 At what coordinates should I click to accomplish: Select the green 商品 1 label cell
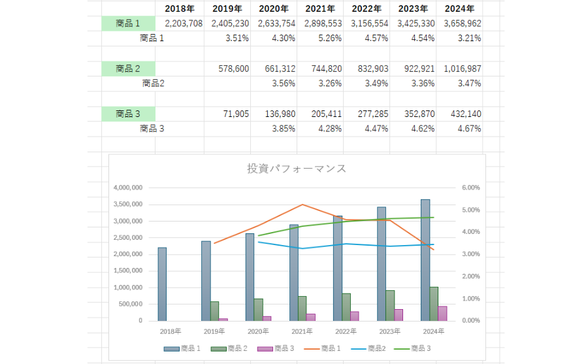click(x=128, y=24)
